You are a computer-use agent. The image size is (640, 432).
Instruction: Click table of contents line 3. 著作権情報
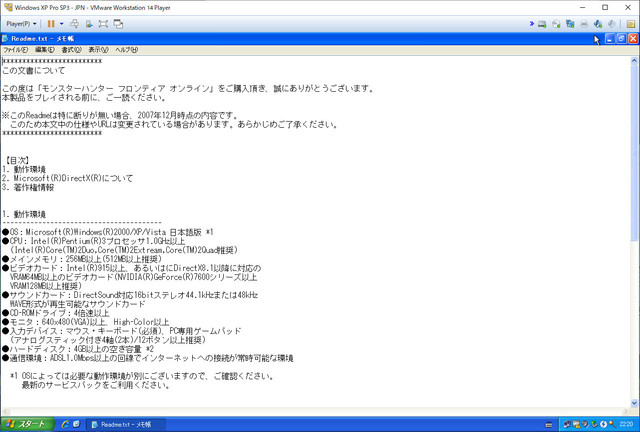pyautogui.click(x=28, y=187)
